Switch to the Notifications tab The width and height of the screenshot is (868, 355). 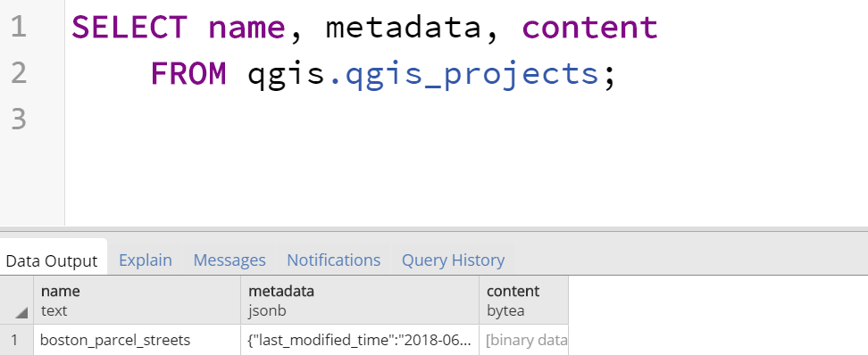[x=334, y=260]
